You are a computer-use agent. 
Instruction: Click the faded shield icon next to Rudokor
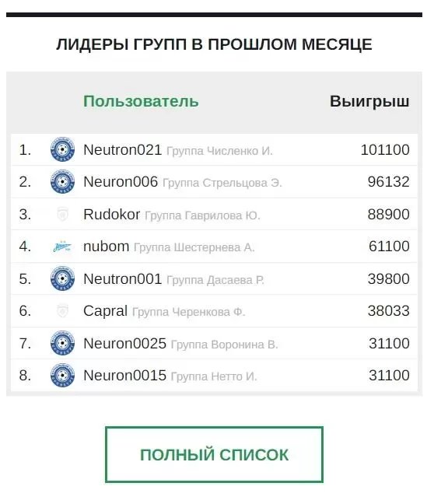tap(62, 214)
